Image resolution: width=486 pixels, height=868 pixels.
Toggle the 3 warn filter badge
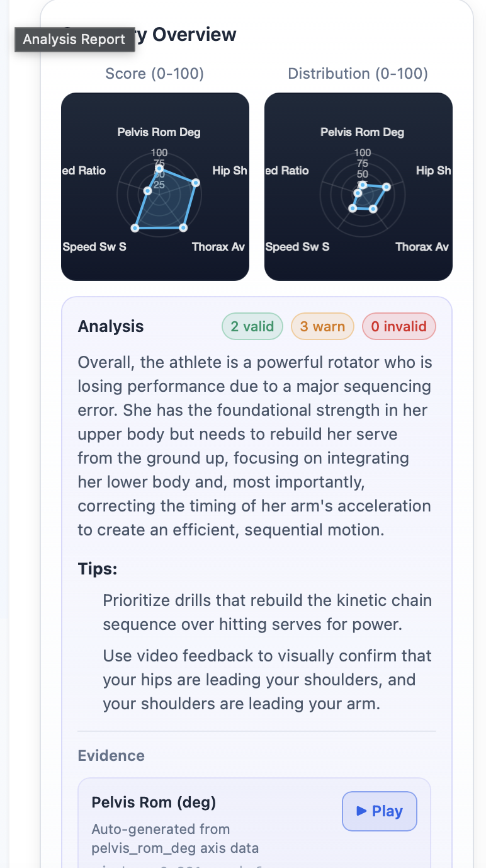(x=322, y=326)
